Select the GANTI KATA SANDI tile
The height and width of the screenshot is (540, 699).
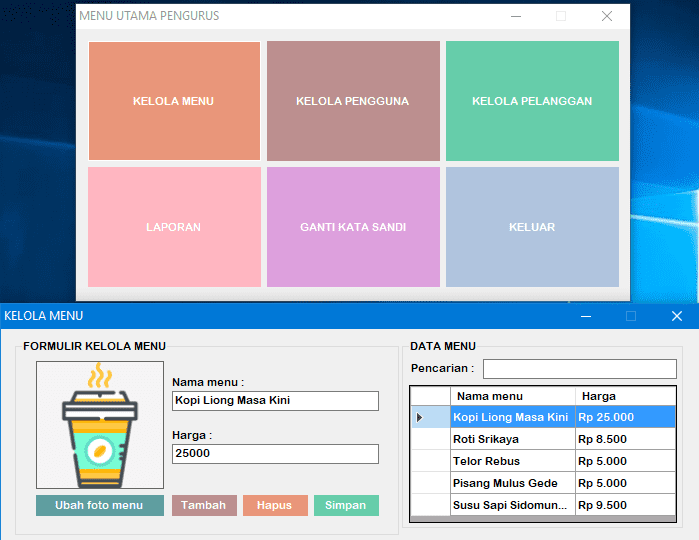click(352, 227)
